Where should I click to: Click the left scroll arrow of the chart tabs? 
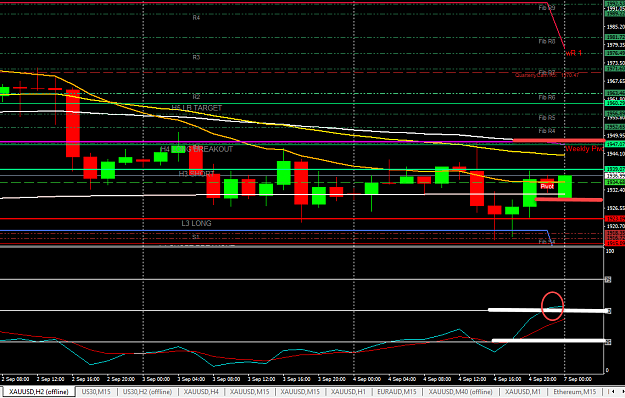click(x=613, y=392)
